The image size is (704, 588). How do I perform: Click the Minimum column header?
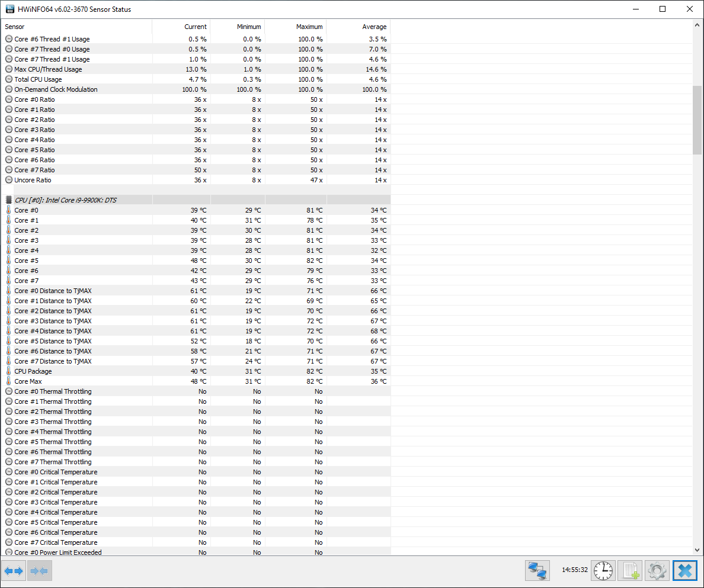click(238, 27)
